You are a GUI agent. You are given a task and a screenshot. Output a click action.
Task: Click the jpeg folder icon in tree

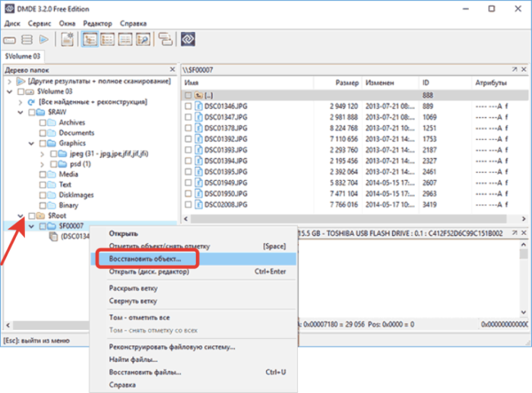63,154
